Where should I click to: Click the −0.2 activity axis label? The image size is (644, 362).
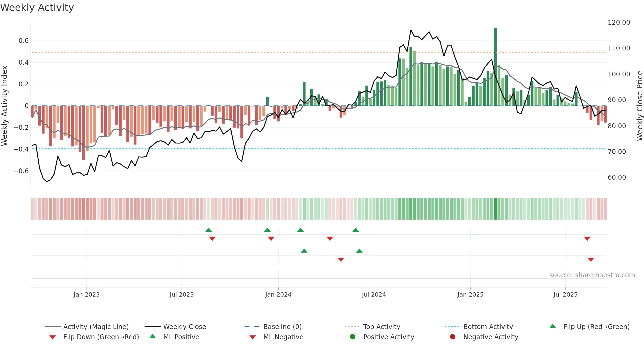[21, 127]
